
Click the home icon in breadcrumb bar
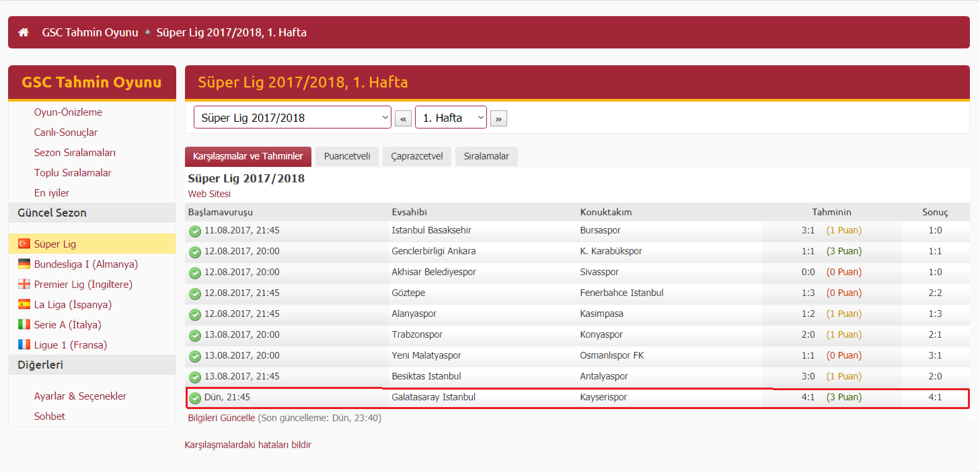coord(24,32)
